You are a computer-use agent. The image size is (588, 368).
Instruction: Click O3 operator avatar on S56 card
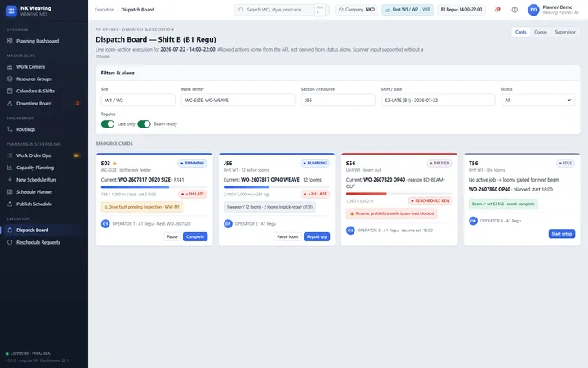tap(350, 231)
